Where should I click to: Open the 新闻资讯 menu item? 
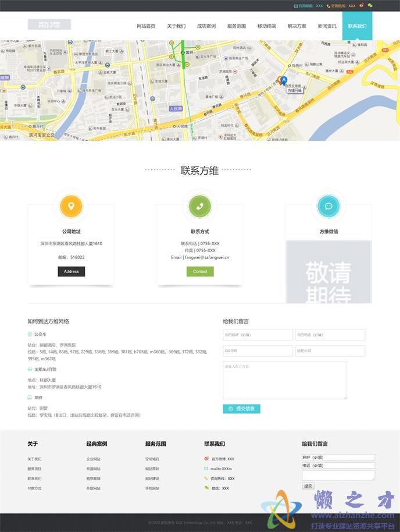point(327,26)
